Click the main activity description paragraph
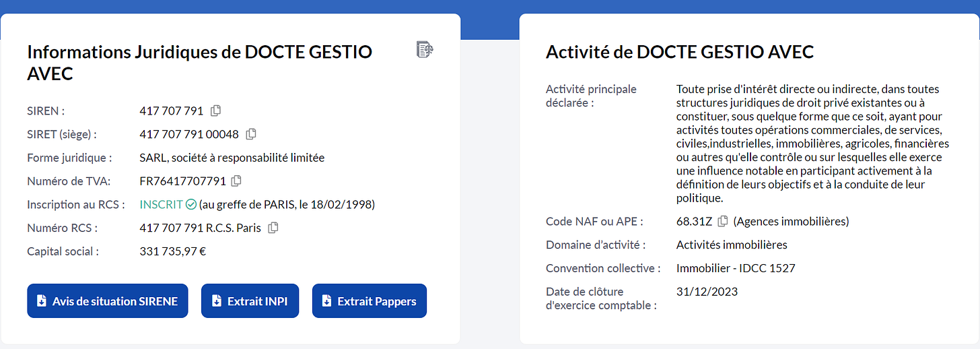Screen dimensions: 980x349 (812, 144)
